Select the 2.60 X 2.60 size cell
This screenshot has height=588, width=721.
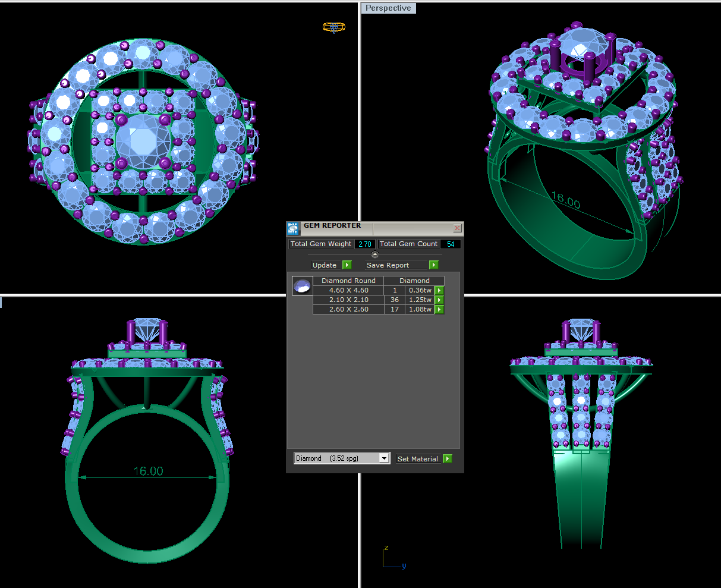coord(348,309)
